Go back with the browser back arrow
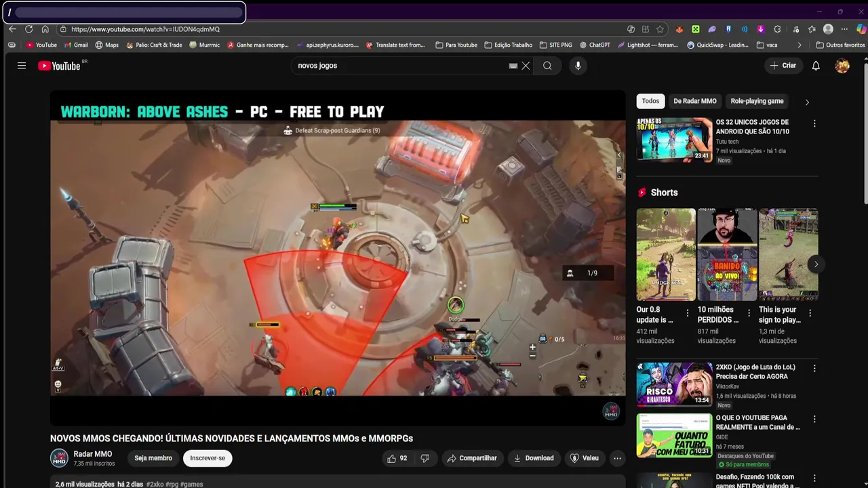Image resolution: width=868 pixels, height=488 pixels. [x=12, y=29]
